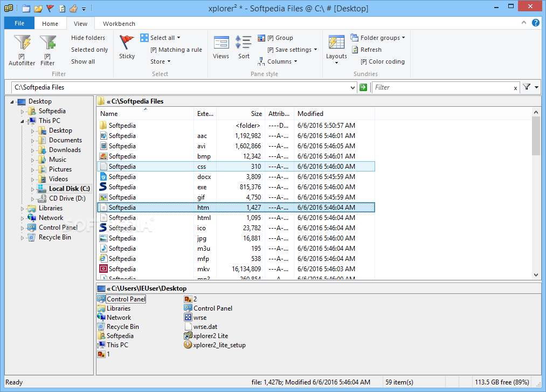Click the Sticky red flag icon
Screen dimensions: 546x392
pyautogui.click(x=127, y=43)
